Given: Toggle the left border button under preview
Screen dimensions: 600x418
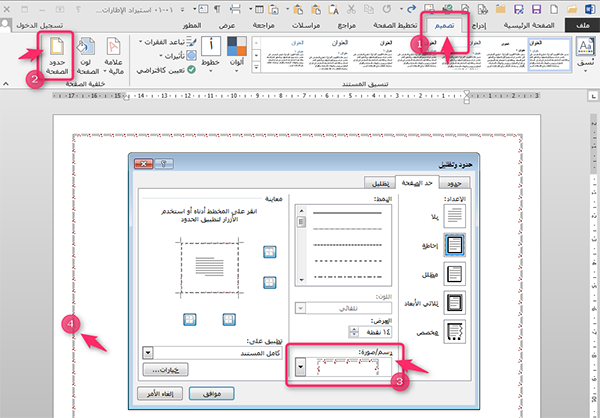Looking at the screenshot, I should coord(190,319).
